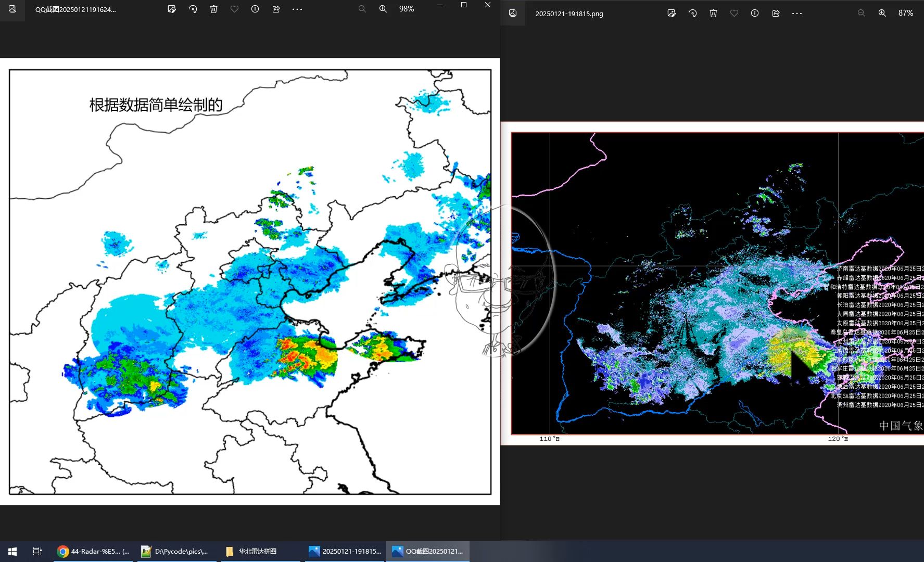Share the image from right Photos window
This screenshot has width=924, height=562.
776,13
